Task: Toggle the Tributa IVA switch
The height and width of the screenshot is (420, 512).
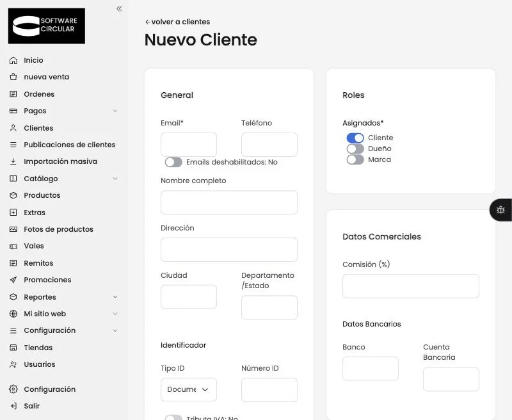Action: 173,417
